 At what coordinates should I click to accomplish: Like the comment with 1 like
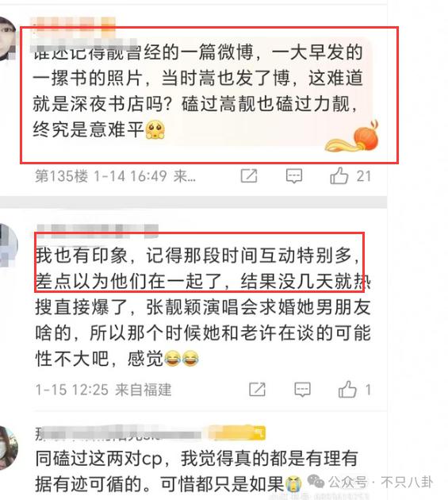click(347, 389)
